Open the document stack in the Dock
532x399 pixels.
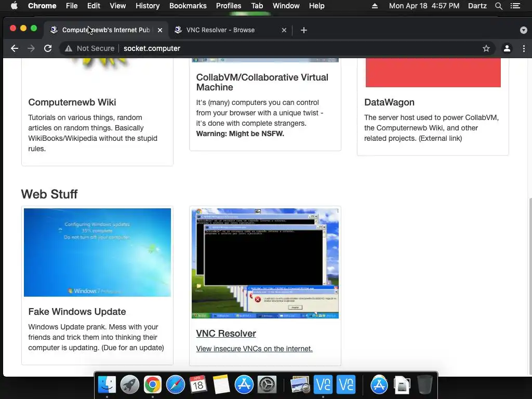402,385
